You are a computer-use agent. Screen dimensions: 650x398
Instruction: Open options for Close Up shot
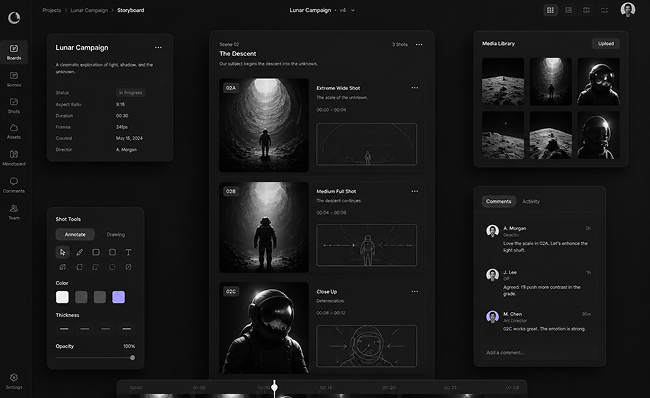[415, 291]
